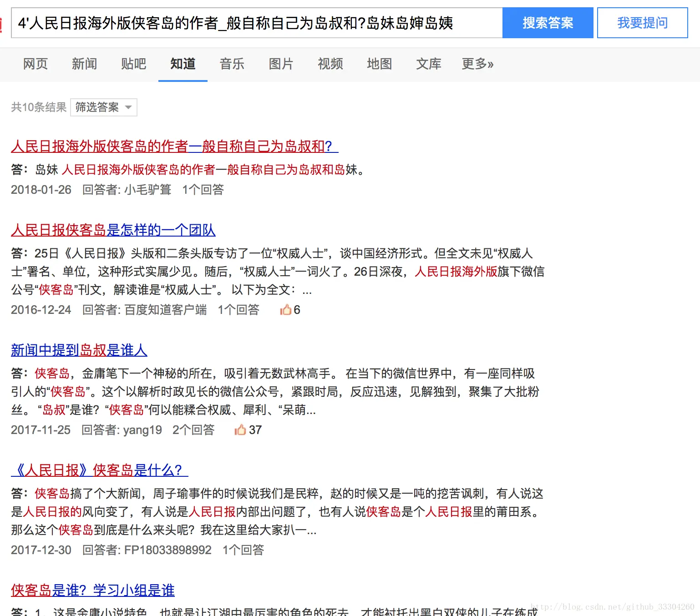
Task: Open result 新闻中提到岛叔是谁人
Action: pos(79,350)
